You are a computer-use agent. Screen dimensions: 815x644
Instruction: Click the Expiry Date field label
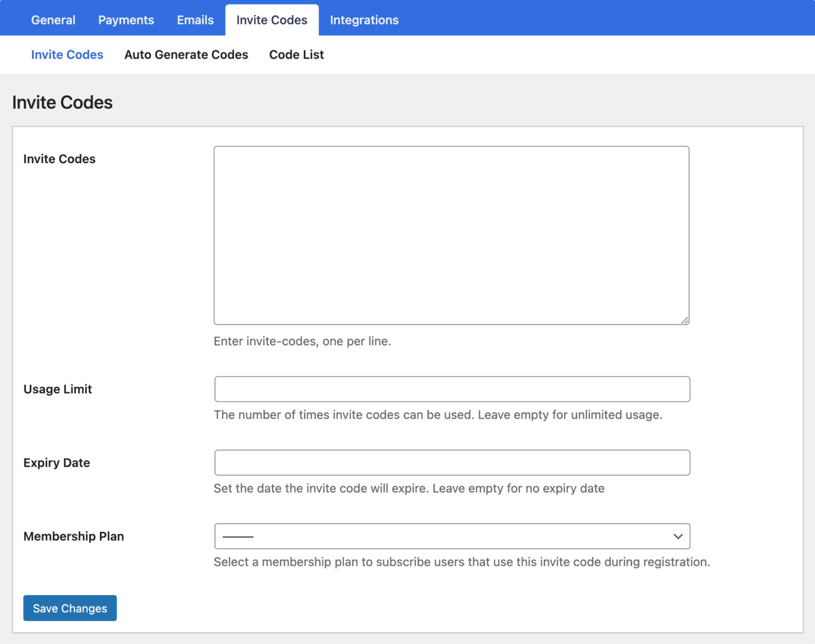[x=57, y=463]
